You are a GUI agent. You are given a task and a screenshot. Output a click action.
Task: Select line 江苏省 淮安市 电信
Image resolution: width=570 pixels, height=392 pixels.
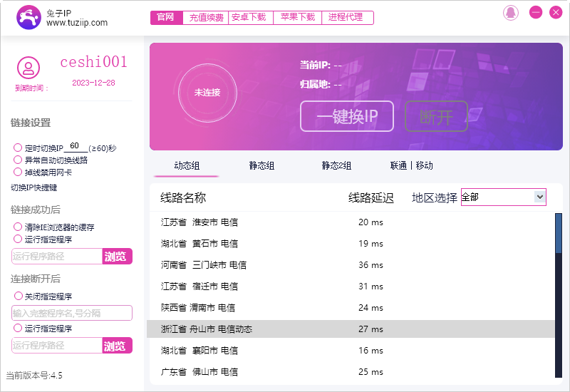tap(351, 222)
